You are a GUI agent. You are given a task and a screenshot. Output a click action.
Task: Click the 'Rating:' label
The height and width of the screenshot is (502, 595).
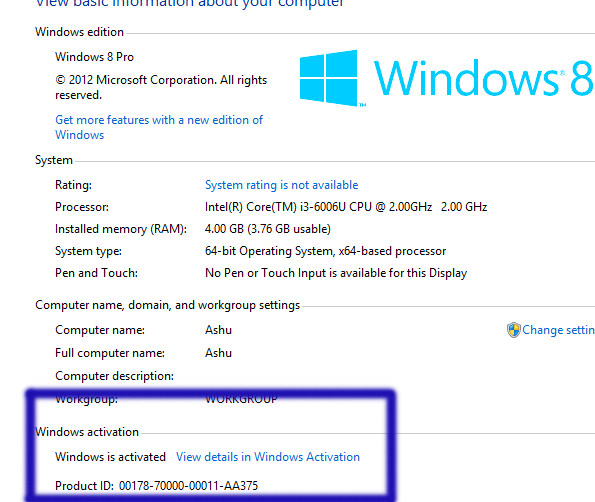pos(73,185)
